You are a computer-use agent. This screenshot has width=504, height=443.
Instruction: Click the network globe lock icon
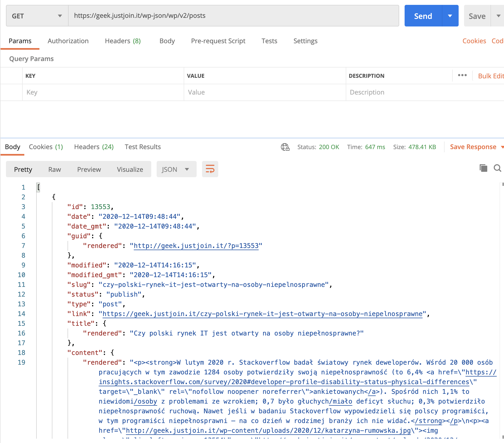(x=285, y=147)
